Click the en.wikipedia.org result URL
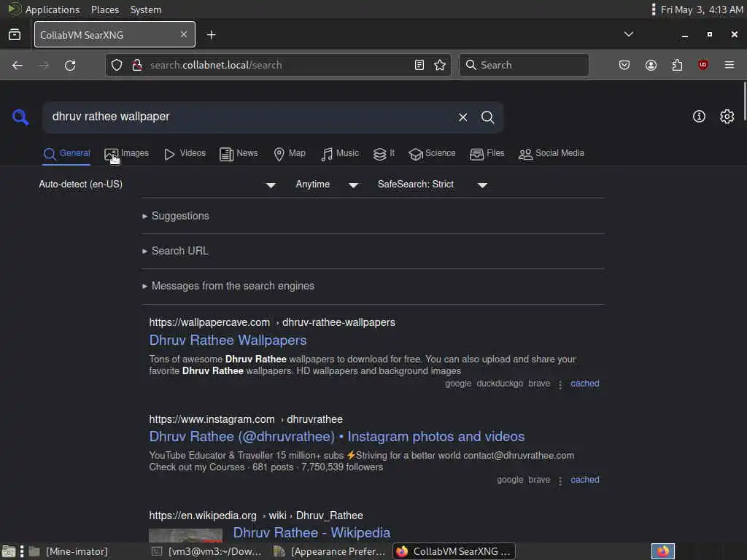Viewport: 747px width, 560px height. click(x=256, y=516)
